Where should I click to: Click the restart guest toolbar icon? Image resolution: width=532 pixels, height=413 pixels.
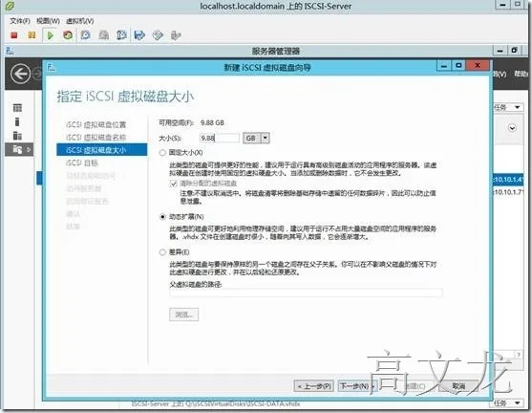coord(68,35)
